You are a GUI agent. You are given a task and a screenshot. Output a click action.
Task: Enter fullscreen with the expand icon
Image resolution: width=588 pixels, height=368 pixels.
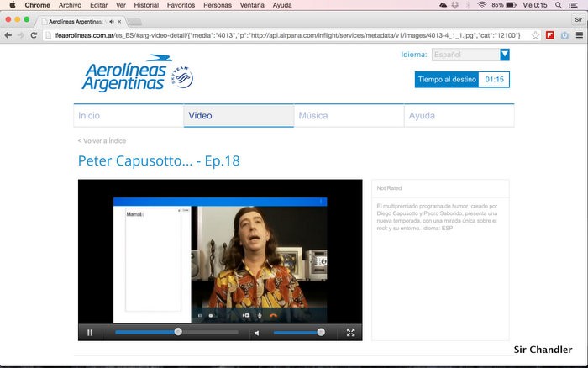point(350,333)
